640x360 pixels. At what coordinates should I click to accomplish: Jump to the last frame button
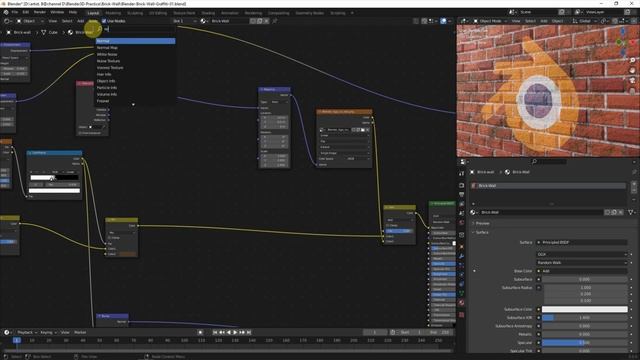249,332
